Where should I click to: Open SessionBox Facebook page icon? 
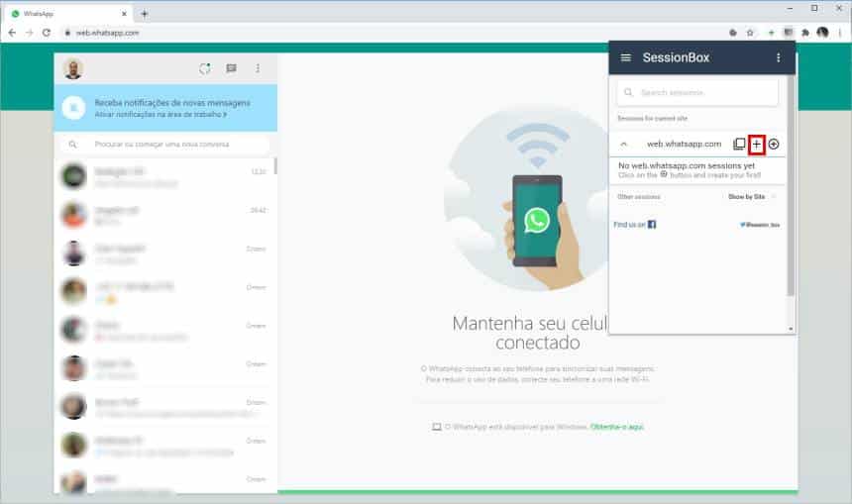click(x=652, y=225)
